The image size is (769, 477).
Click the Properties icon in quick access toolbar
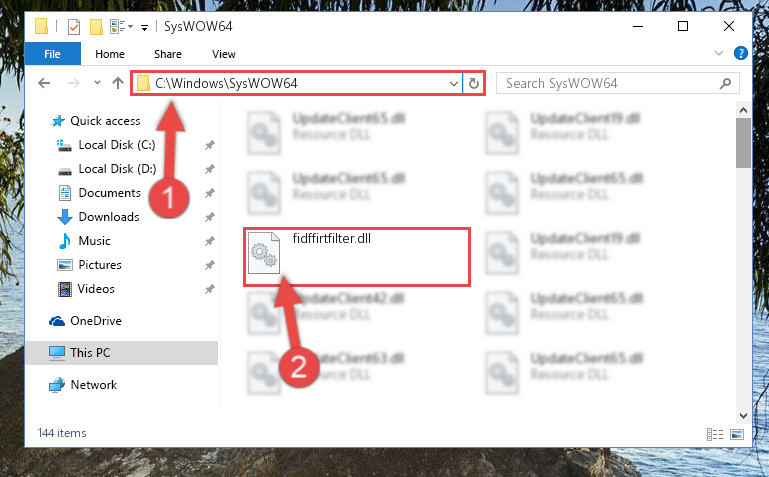[x=74, y=26]
